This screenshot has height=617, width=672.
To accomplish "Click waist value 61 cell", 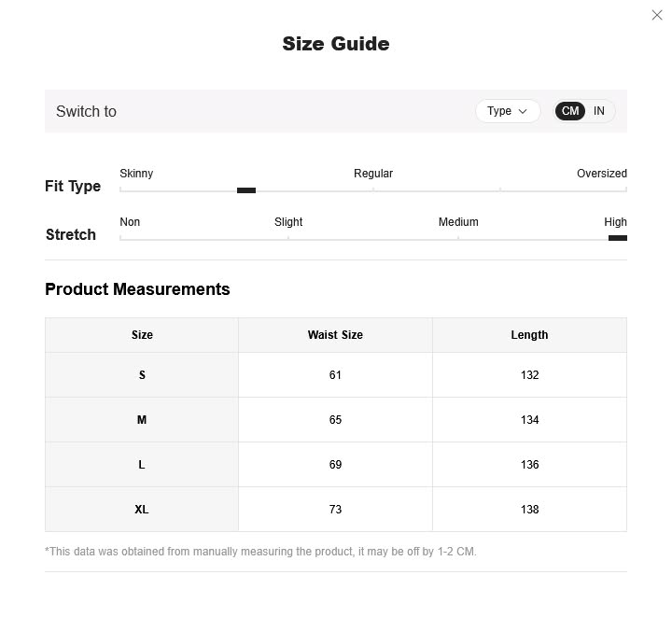I will pos(335,375).
